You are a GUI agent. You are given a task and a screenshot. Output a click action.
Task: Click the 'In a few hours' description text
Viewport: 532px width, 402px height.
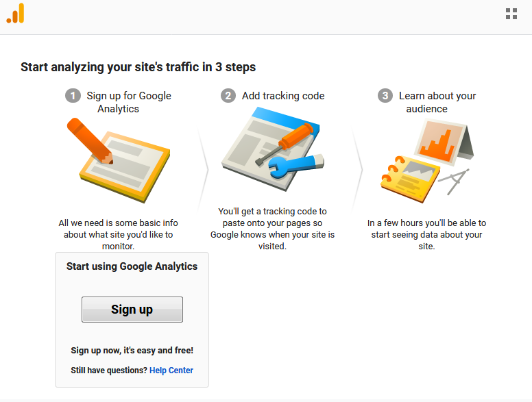point(427,234)
